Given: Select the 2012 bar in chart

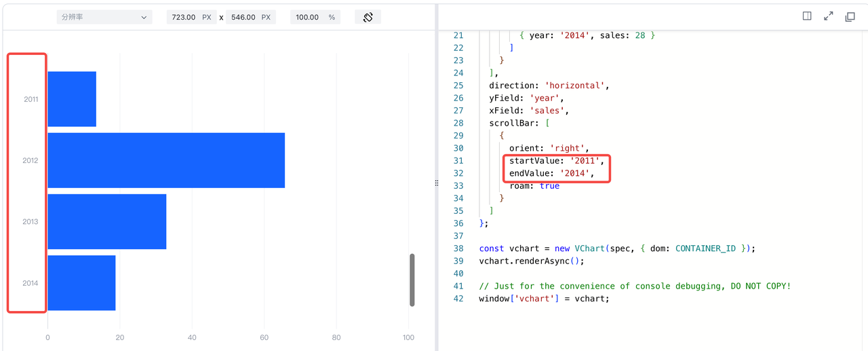Looking at the screenshot, I should pyautogui.click(x=166, y=160).
